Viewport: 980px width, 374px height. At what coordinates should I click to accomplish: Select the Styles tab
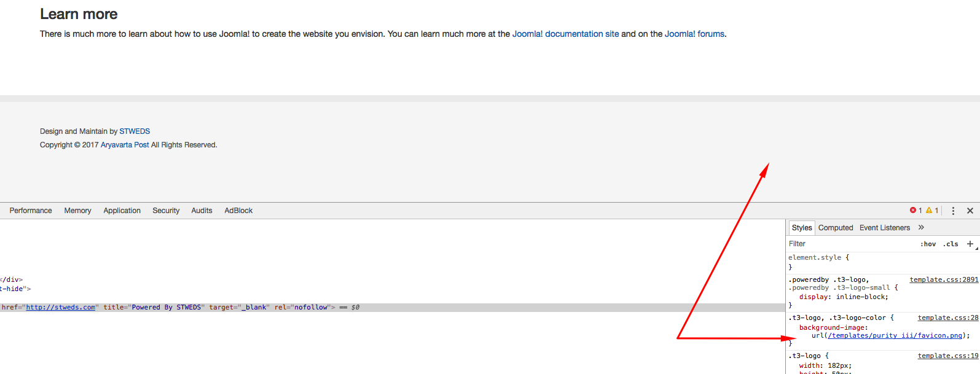[x=802, y=228]
